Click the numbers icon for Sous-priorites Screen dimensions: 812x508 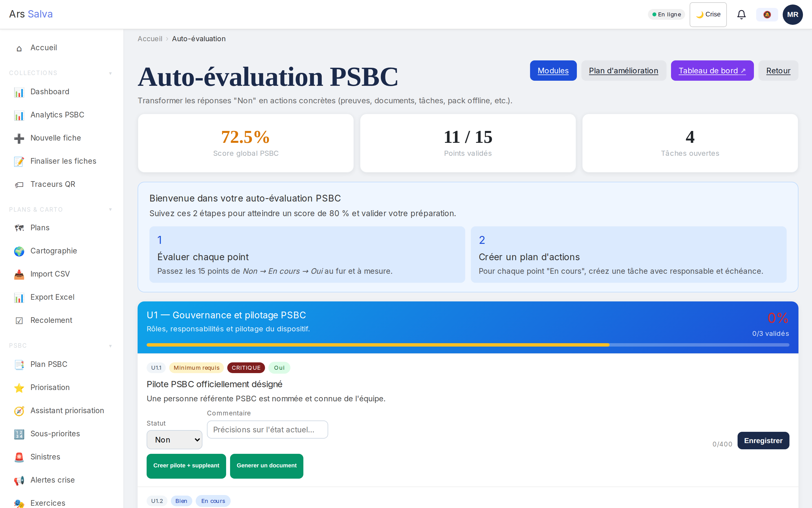[x=19, y=434]
